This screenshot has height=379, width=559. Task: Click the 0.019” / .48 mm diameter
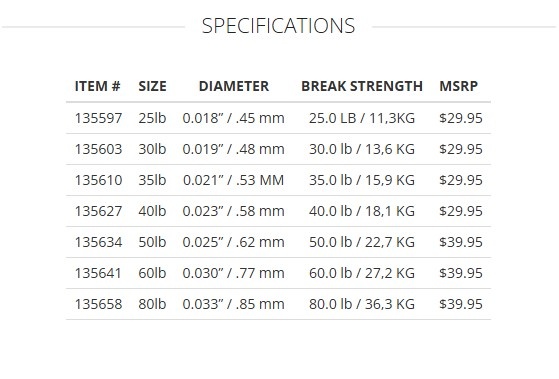(234, 149)
